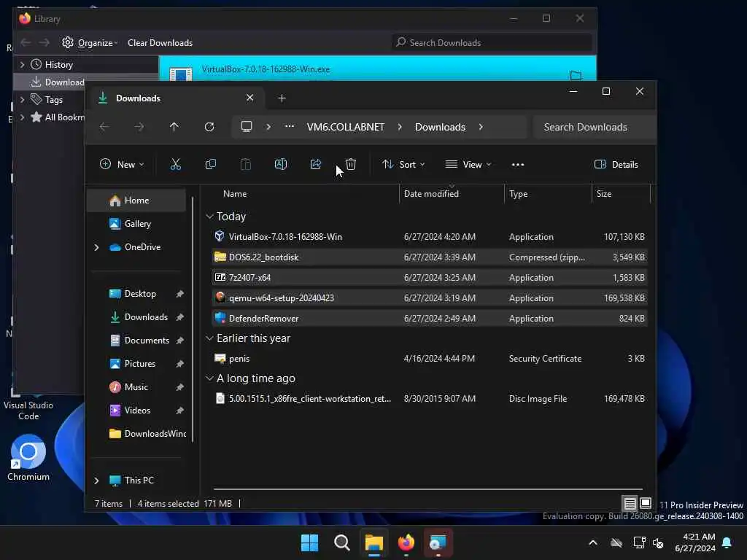Click the Up one level arrow
747x560 pixels.
click(174, 127)
